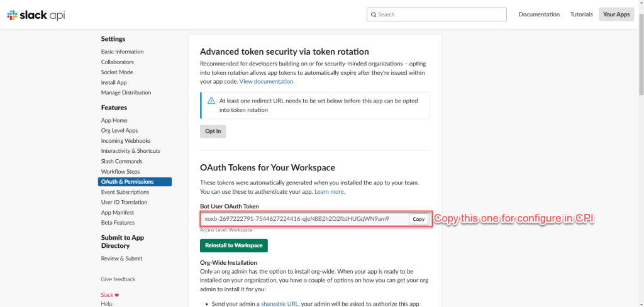Copy the Bot User OAuth Token

[419, 219]
